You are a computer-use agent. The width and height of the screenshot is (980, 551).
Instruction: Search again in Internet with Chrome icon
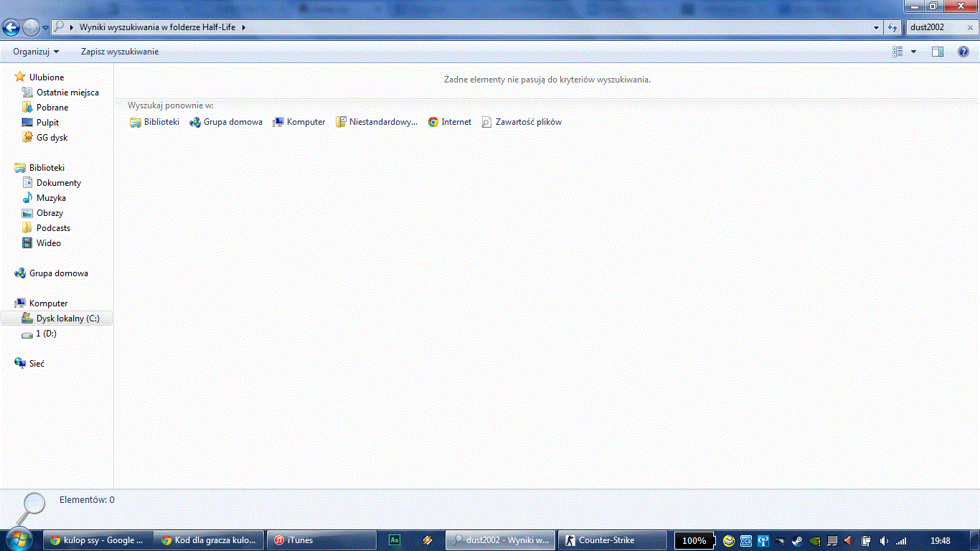tap(450, 122)
